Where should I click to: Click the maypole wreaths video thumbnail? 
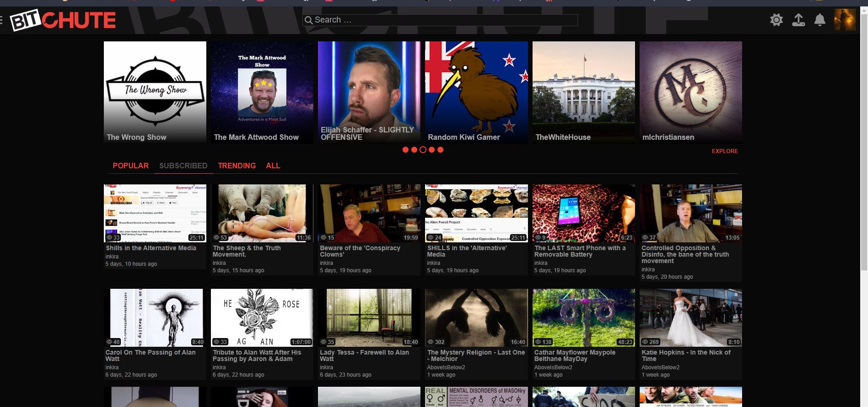coord(584,318)
